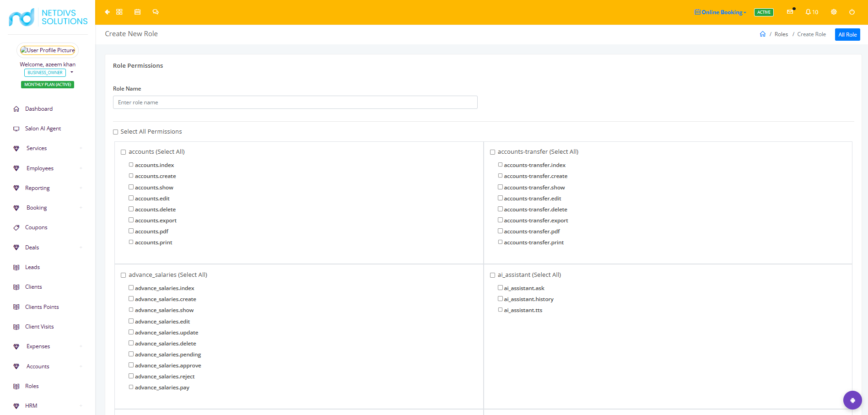
Task: Open the mail envelope icon
Action: pos(790,12)
